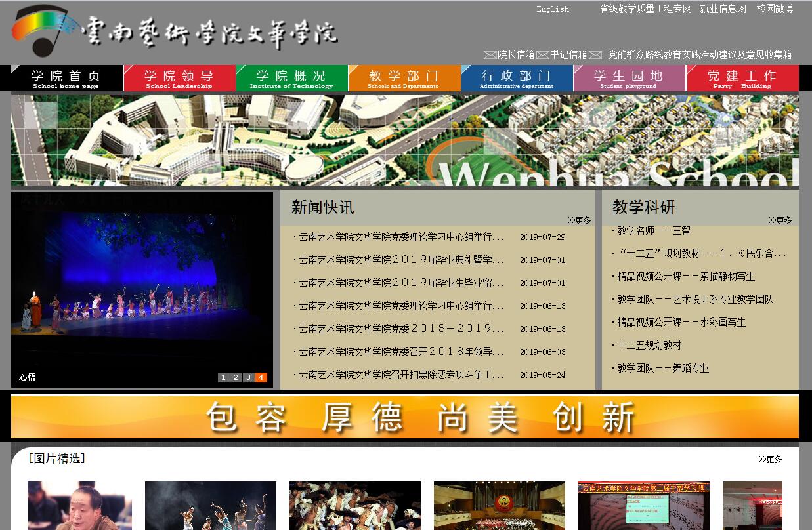Select highlighted slide 4 indicator
The height and width of the screenshot is (530, 812).
pyautogui.click(x=261, y=377)
